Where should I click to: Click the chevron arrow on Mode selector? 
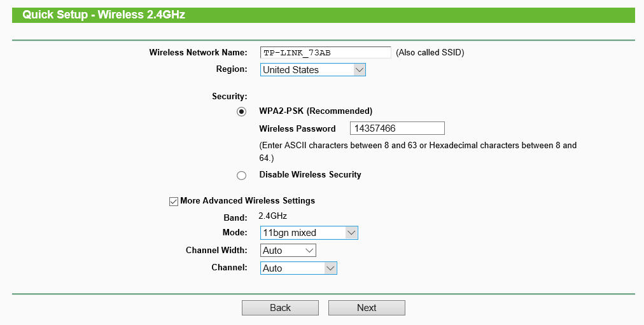pos(351,233)
